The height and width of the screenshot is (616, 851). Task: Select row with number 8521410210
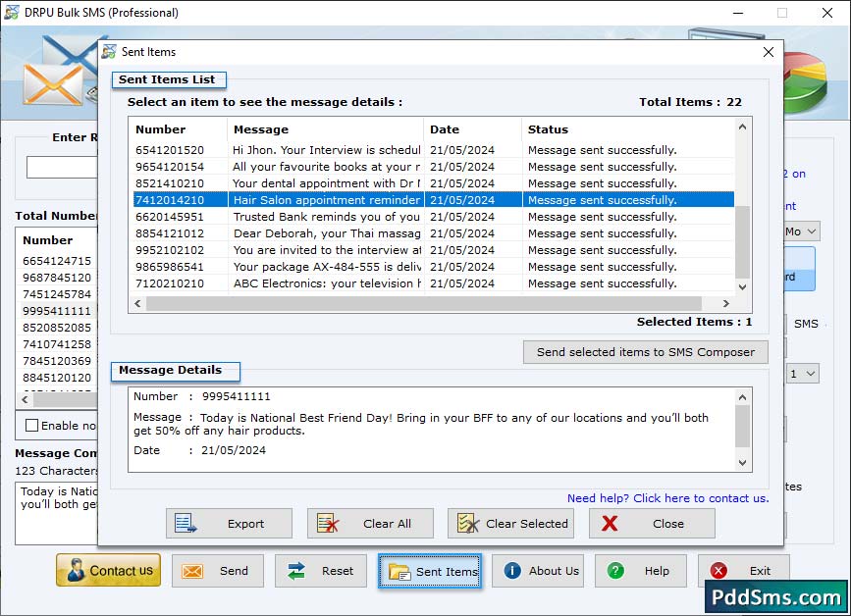click(x=434, y=183)
